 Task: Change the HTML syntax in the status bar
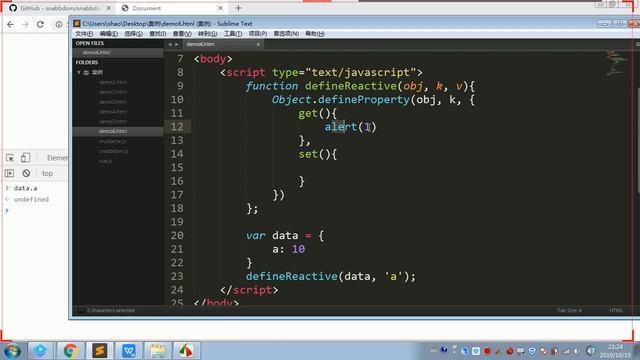(616, 311)
